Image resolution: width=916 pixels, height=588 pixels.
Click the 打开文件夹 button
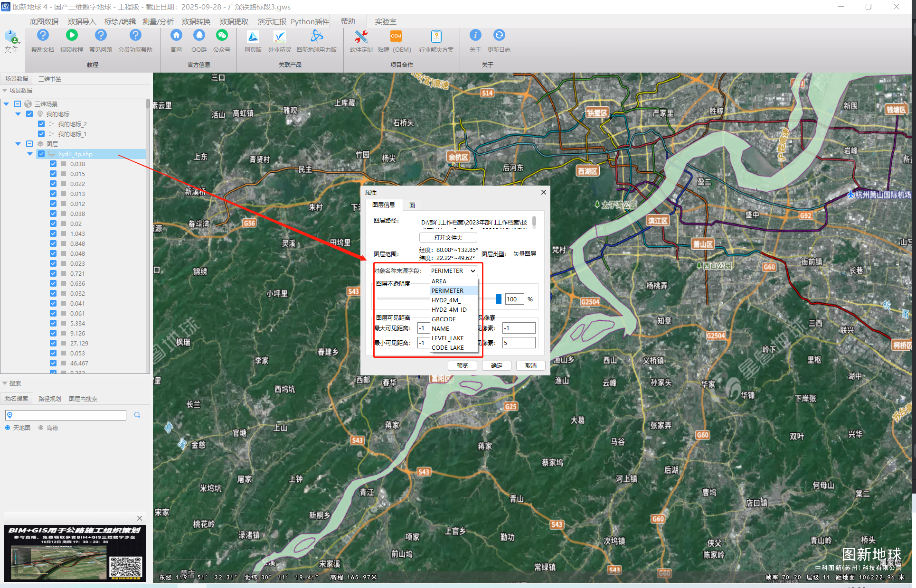coord(448,237)
